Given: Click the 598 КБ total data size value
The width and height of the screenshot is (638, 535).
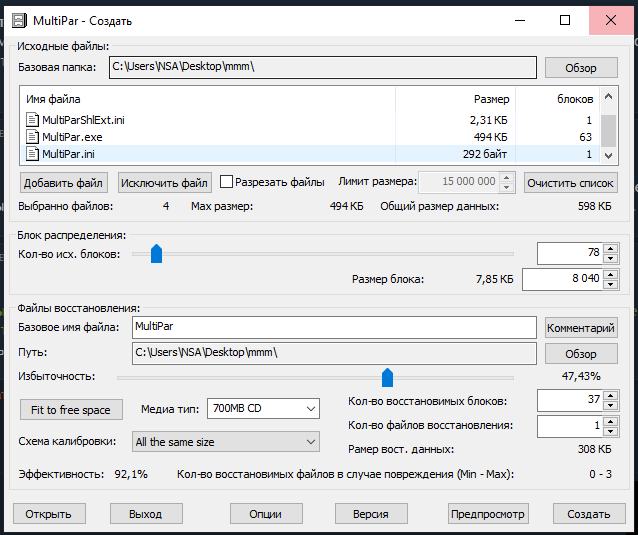Looking at the screenshot, I should click(594, 206).
